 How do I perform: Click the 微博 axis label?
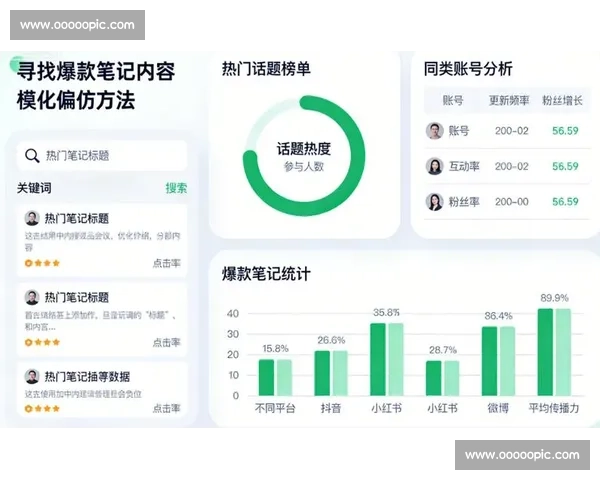click(x=498, y=408)
